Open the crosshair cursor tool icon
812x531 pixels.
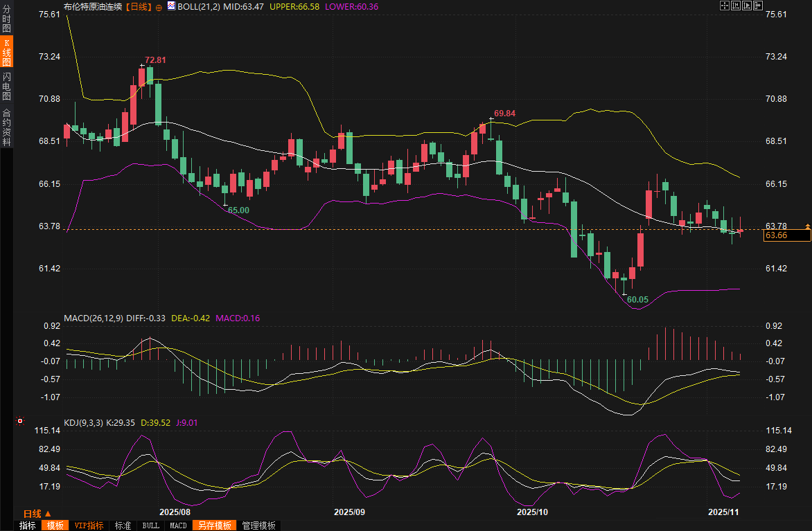725,6
